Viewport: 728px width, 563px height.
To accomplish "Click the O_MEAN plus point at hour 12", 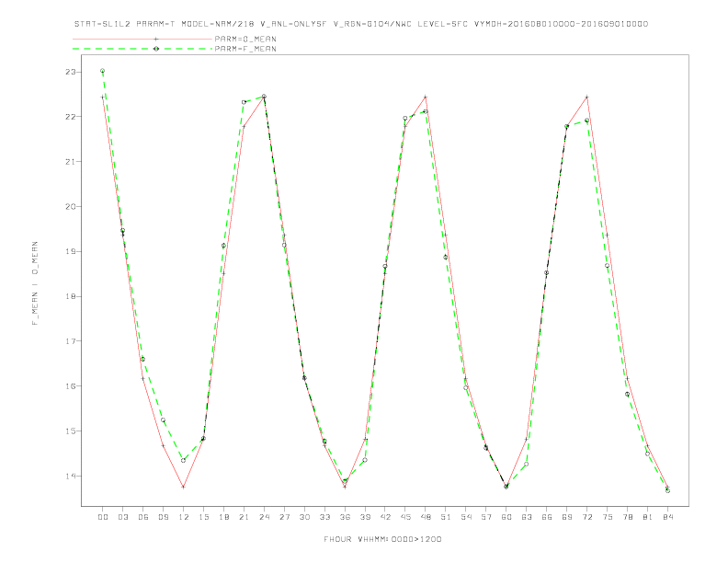I will click(x=184, y=487).
